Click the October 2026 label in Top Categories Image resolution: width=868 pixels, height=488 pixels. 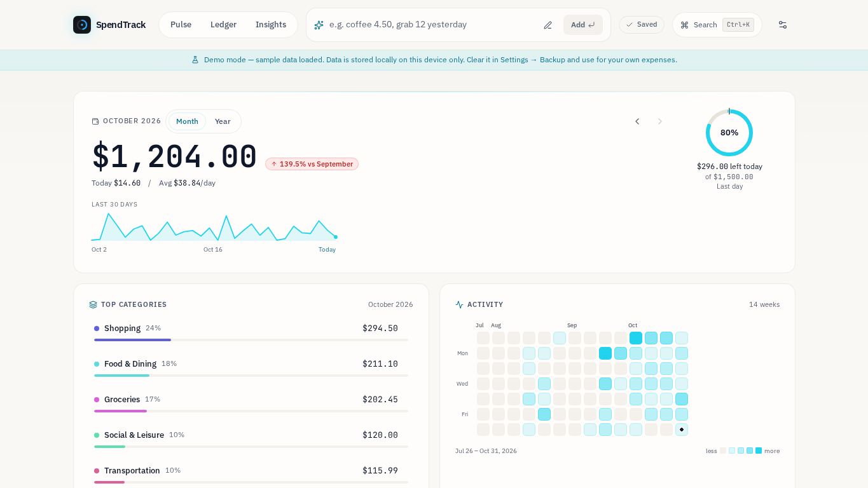point(390,305)
